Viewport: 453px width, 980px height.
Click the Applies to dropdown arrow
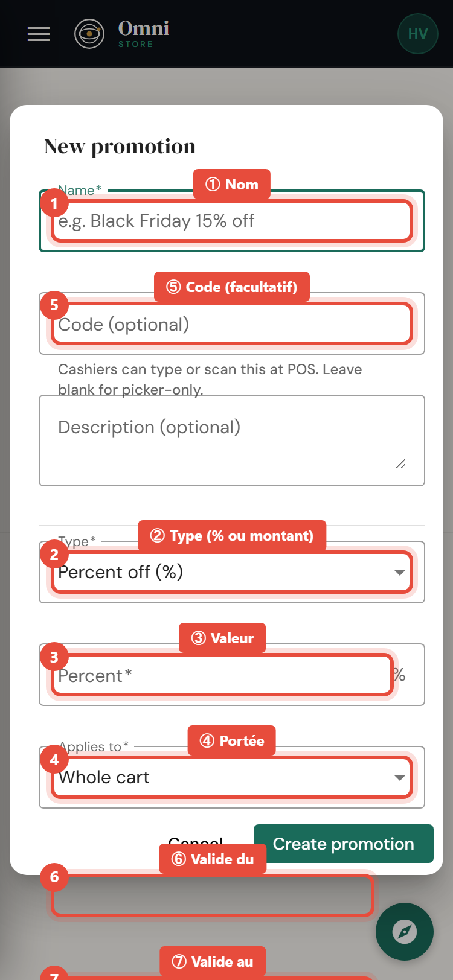[399, 777]
